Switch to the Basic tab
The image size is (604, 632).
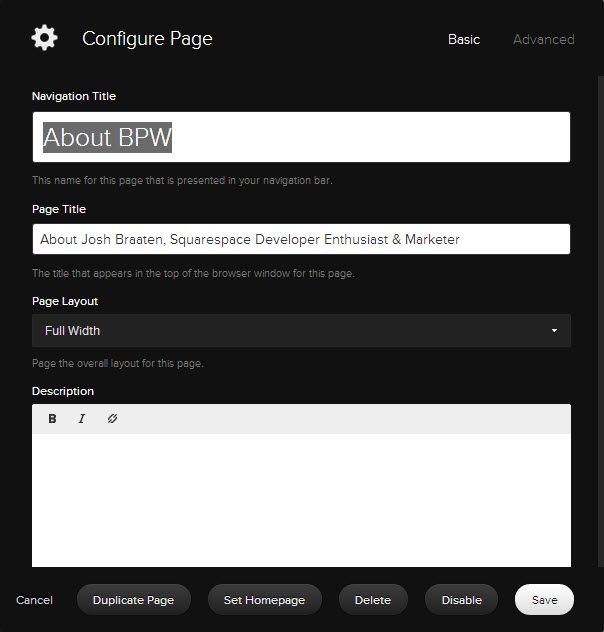(464, 40)
